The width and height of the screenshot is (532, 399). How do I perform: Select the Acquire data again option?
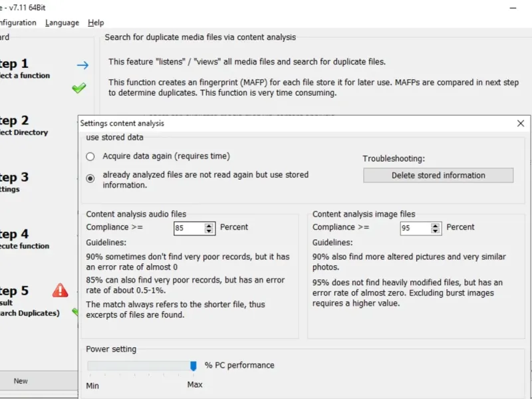(90, 156)
